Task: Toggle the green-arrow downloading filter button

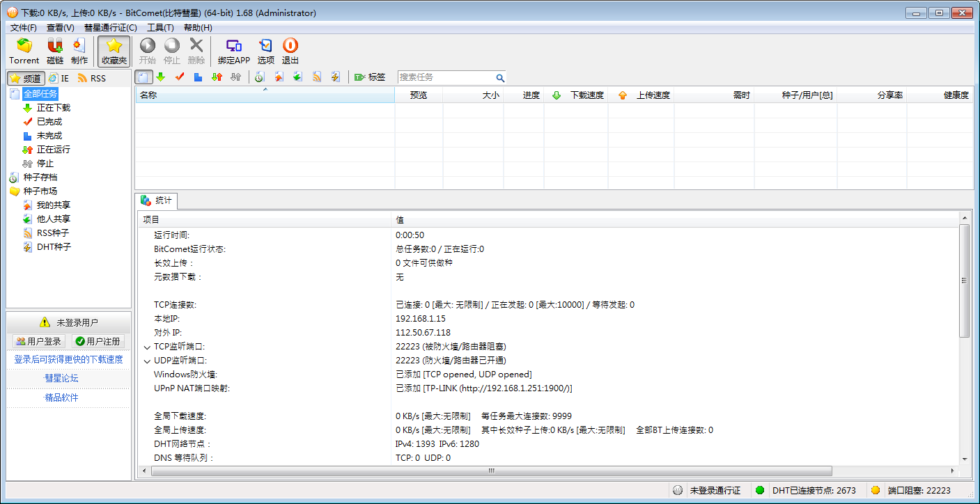Action: click(x=161, y=77)
